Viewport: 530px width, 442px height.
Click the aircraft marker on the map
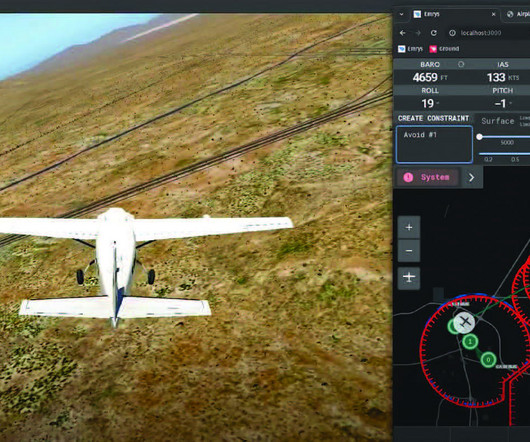pos(464,322)
